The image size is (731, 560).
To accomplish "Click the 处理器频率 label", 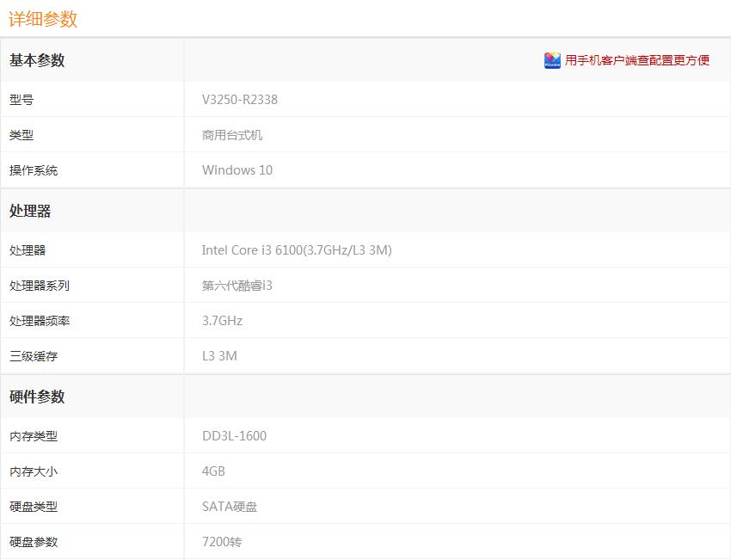I will pos(40,321).
